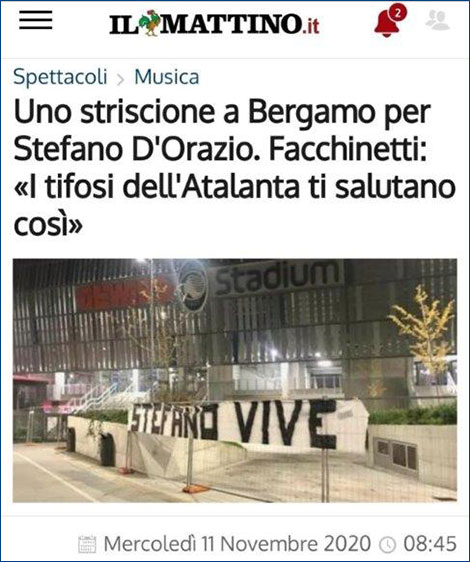Click the 08:45 publication time

click(x=430, y=544)
